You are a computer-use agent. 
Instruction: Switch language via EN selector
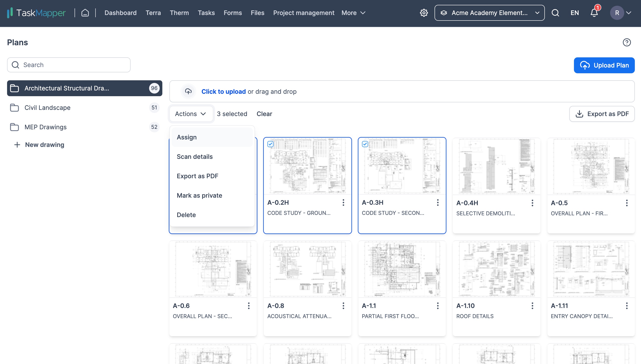click(575, 13)
